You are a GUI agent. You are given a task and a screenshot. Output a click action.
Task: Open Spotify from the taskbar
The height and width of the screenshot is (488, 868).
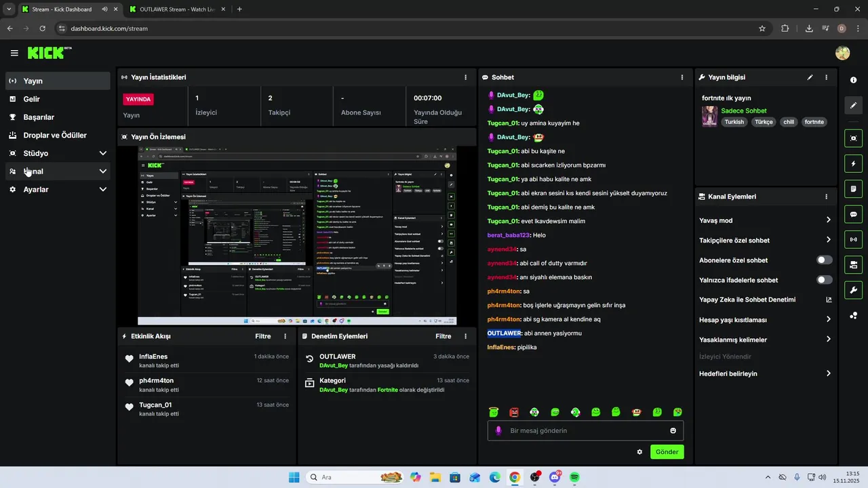tap(574, 477)
